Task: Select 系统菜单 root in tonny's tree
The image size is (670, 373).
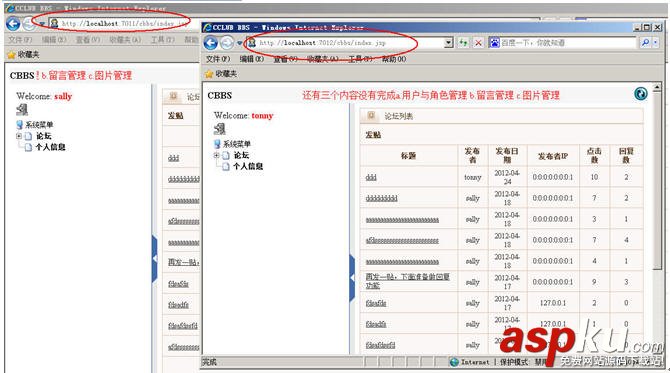Action: click(236, 144)
